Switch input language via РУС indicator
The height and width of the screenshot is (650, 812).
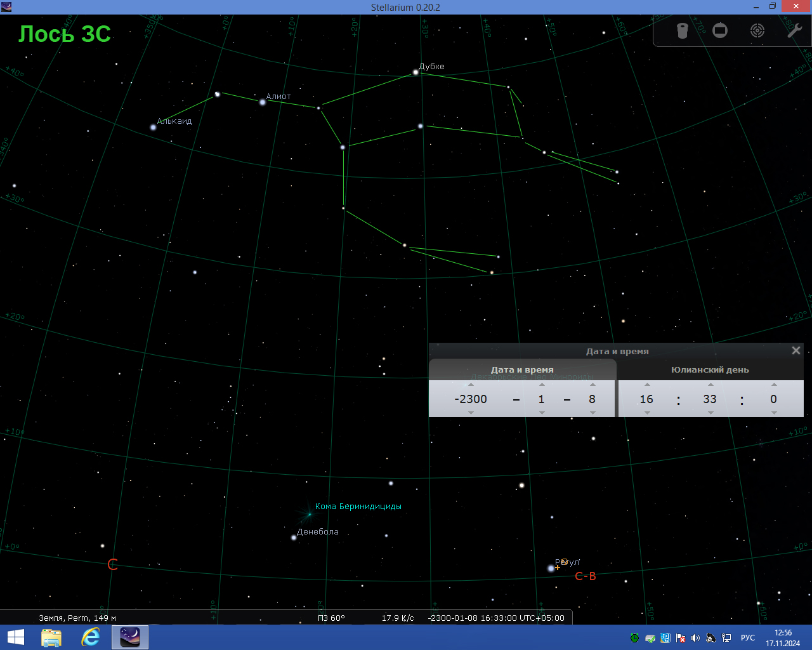[x=748, y=638]
